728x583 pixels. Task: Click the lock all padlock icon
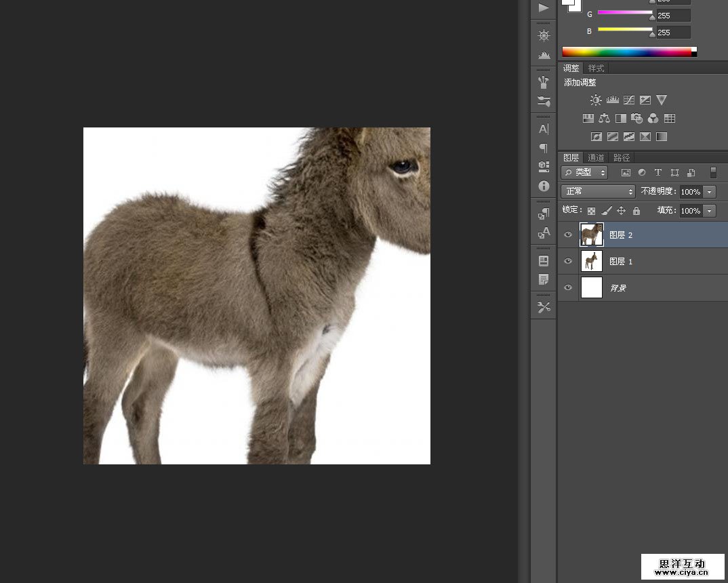[636, 211]
